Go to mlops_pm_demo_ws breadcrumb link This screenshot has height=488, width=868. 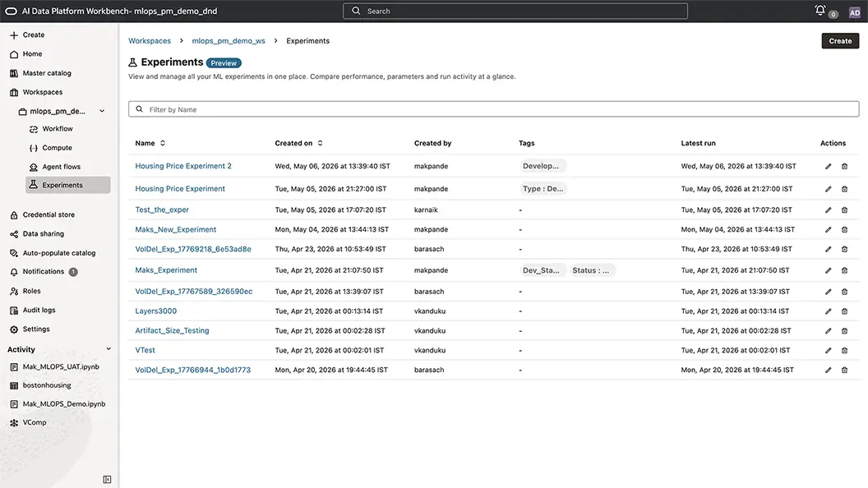(228, 41)
